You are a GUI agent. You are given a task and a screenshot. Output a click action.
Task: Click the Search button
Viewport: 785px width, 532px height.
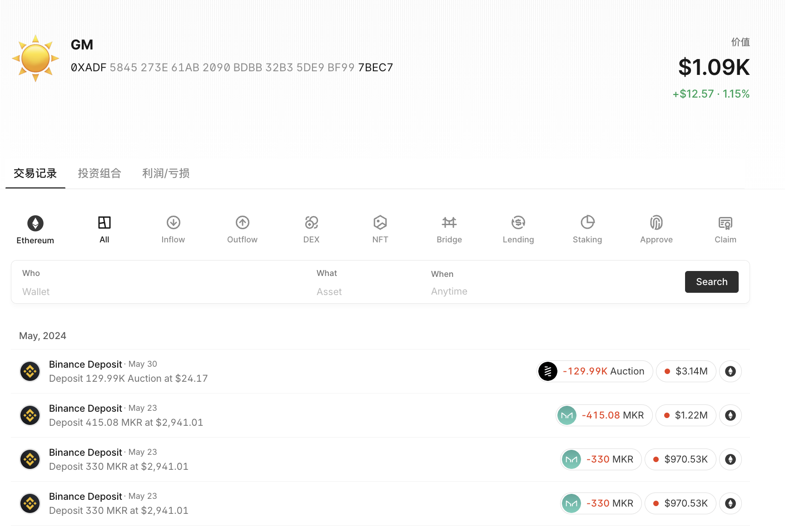pos(712,282)
